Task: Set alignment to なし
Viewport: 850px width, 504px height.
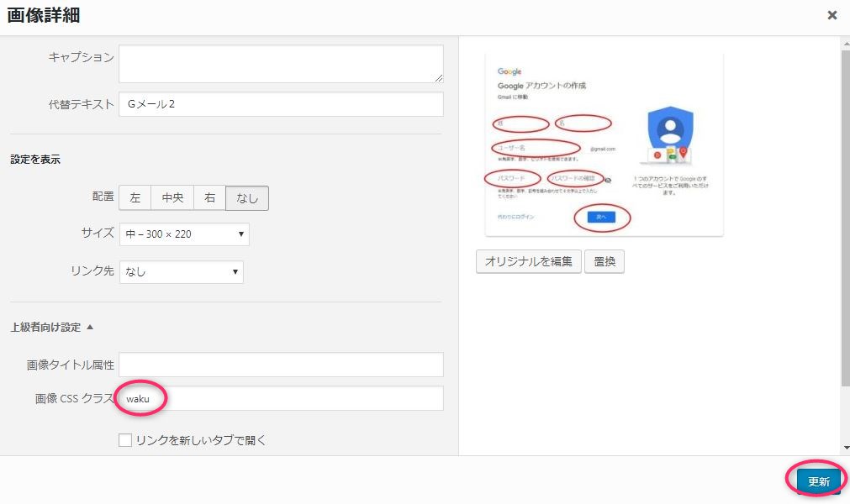Action: (x=247, y=197)
